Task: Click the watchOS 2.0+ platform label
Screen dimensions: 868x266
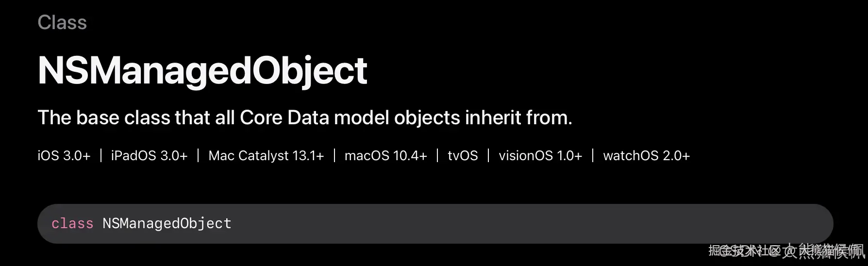Action: [x=646, y=156]
